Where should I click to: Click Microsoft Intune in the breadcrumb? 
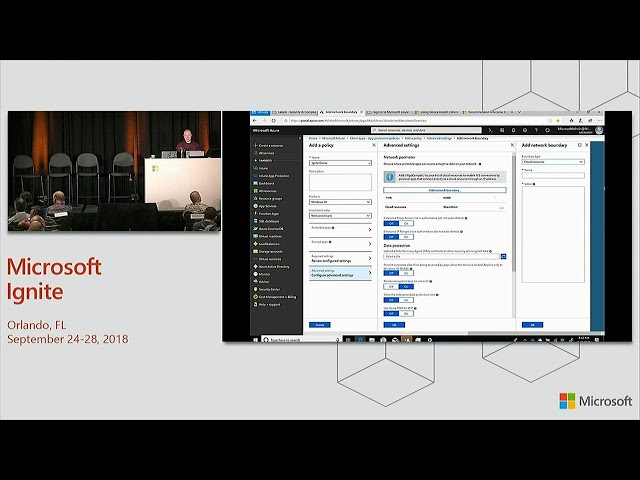tap(334, 138)
